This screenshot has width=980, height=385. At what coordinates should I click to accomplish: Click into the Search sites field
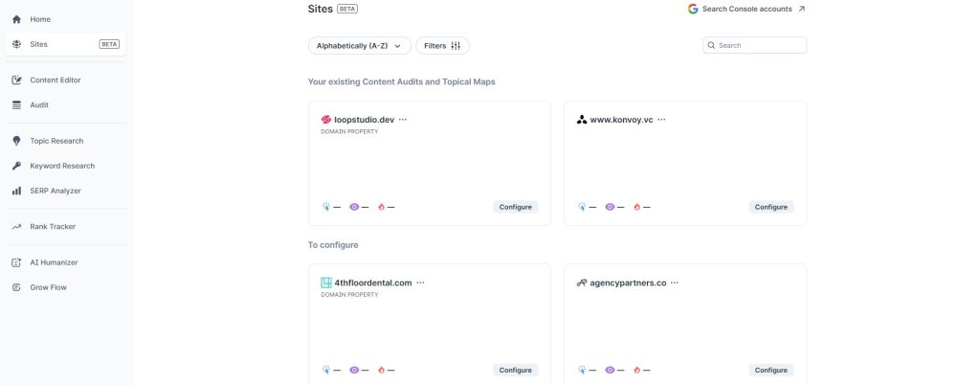[x=760, y=45]
